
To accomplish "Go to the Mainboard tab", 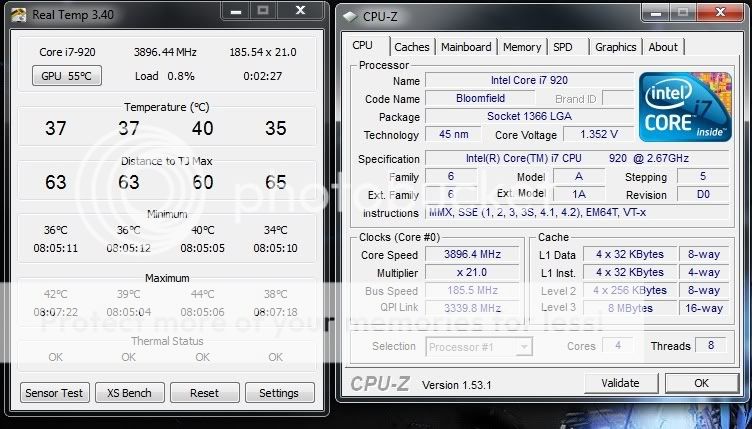I will click(466, 47).
